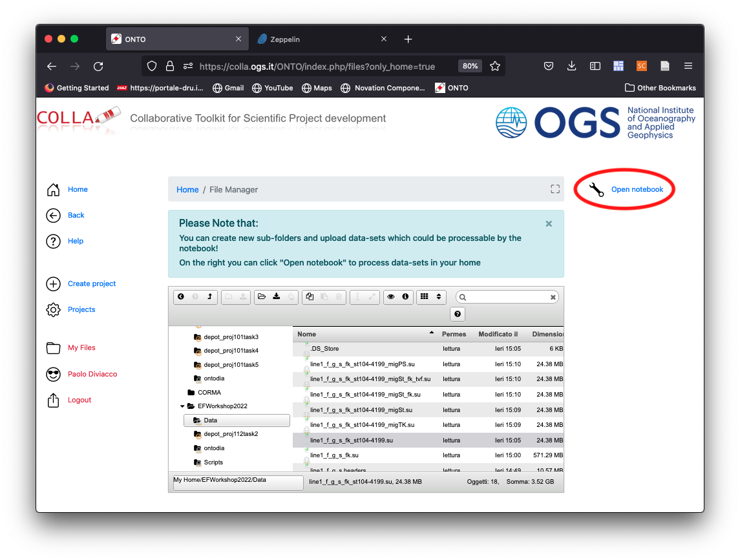Sort files by the Nome column header
This screenshot has height=560, width=740.
307,334
